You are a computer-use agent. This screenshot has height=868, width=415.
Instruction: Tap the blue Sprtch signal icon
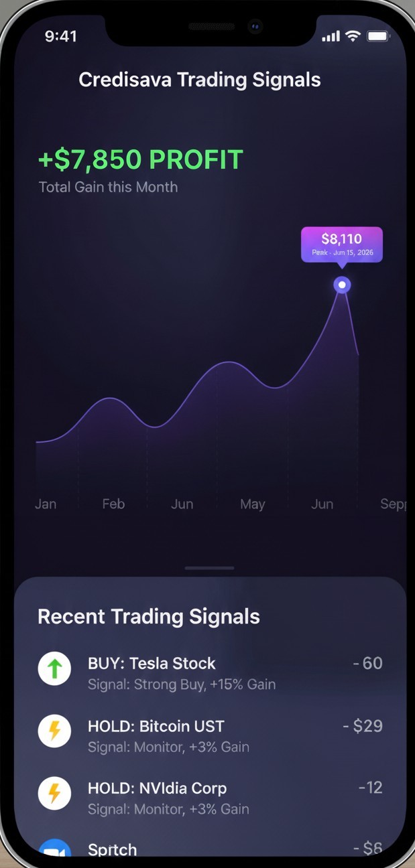tap(54, 849)
